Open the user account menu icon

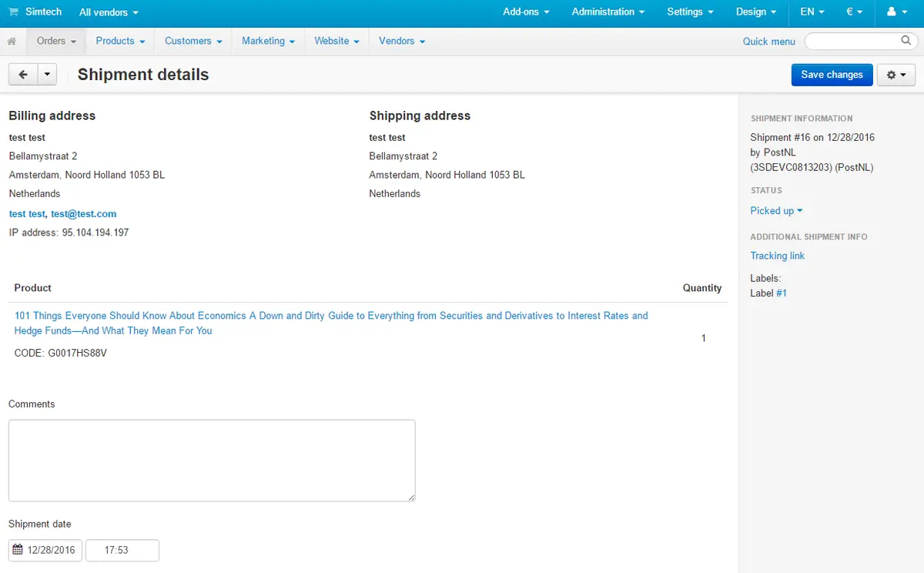(896, 12)
